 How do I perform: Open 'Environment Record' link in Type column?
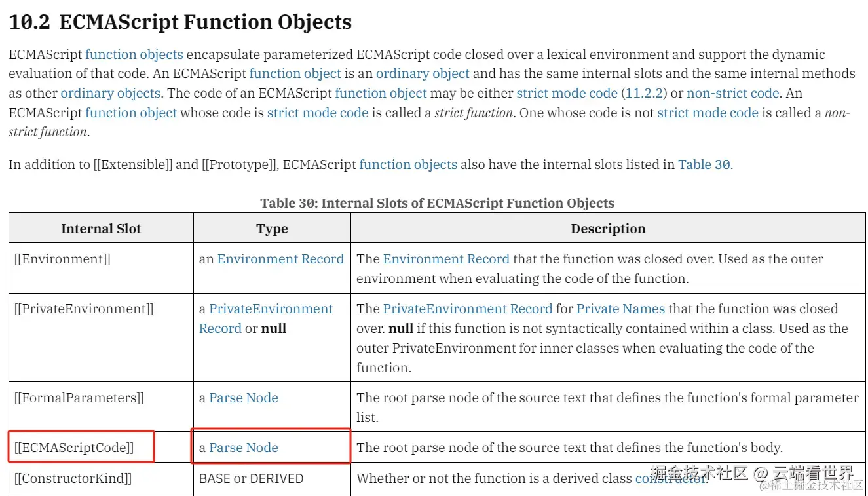(280, 259)
